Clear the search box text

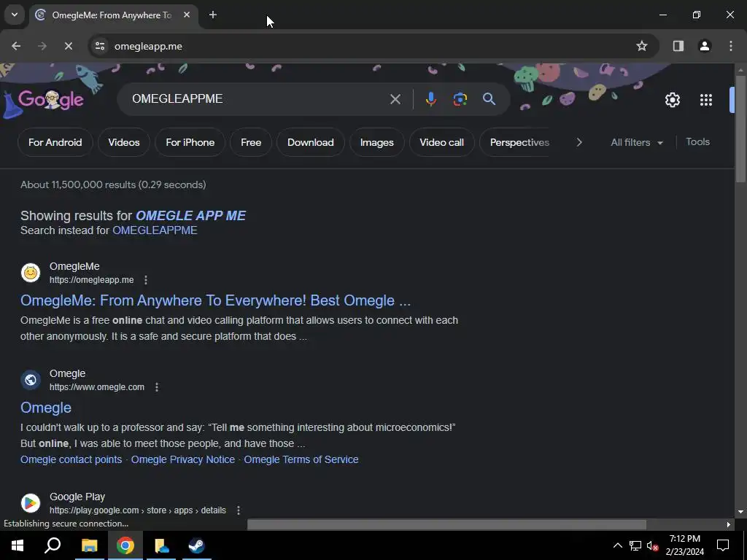pos(395,99)
